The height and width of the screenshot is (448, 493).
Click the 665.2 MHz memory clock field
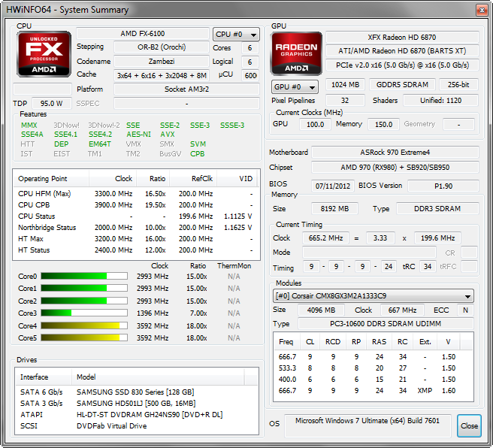pyautogui.click(x=325, y=238)
